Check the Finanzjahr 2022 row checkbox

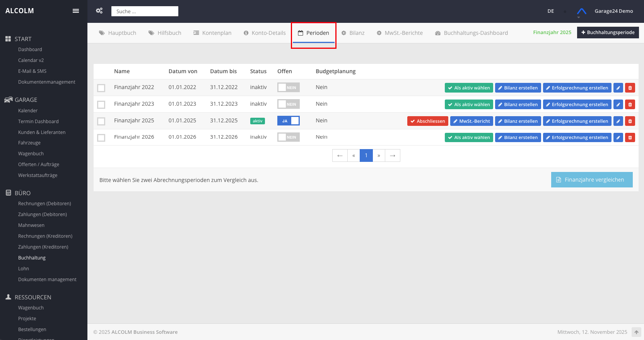(x=101, y=88)
